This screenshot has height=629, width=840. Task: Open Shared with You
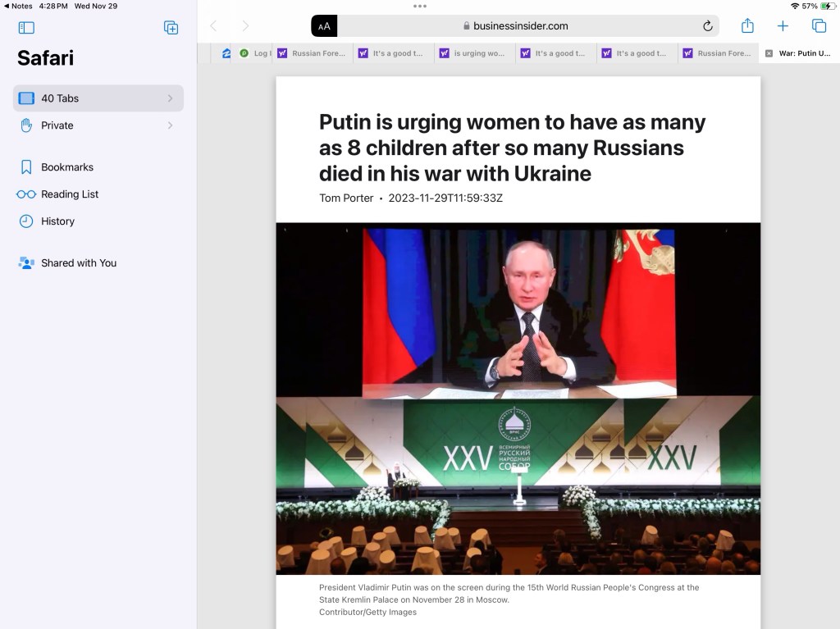pyautogui.click(x=79, y=263)
